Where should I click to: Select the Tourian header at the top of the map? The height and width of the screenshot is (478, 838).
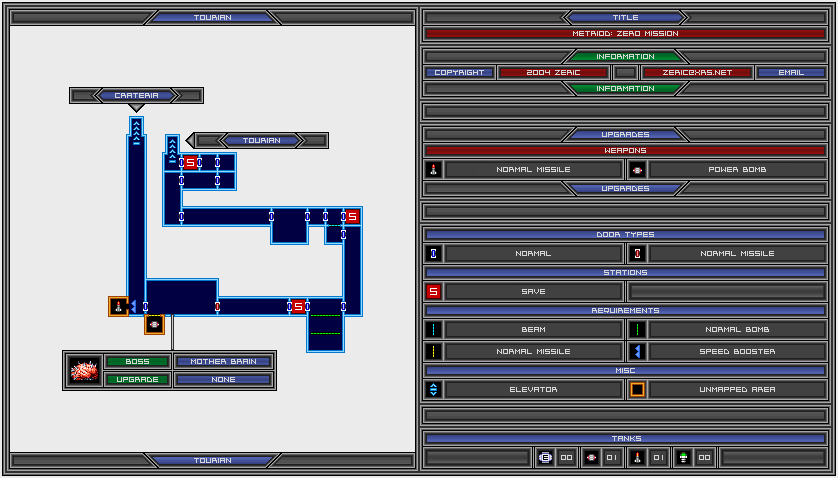tap(212, 17)
